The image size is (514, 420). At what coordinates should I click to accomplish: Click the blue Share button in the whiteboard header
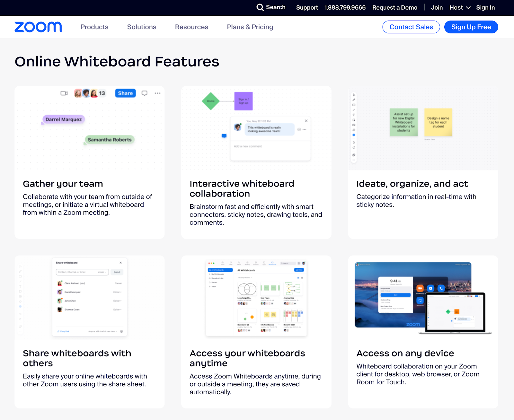[125, 93]
